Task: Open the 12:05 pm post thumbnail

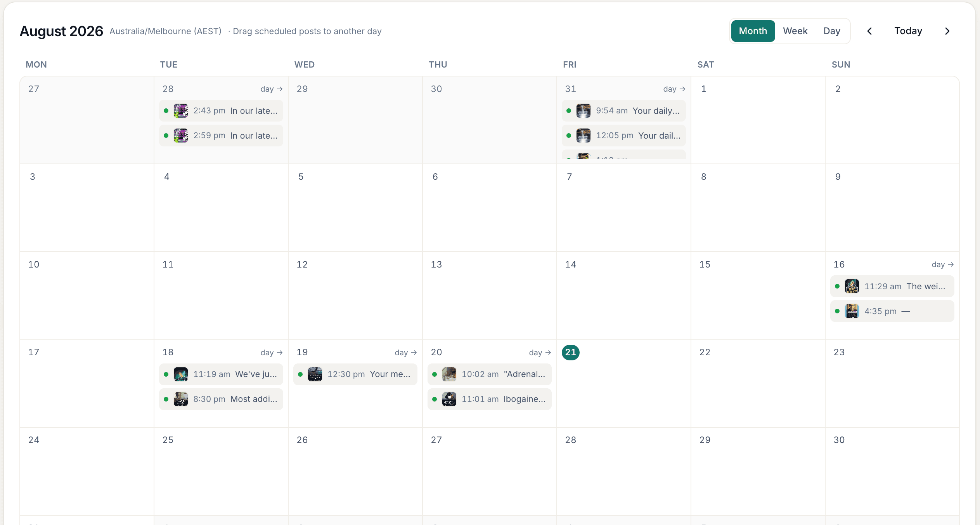Action: (x=583, y=136)
